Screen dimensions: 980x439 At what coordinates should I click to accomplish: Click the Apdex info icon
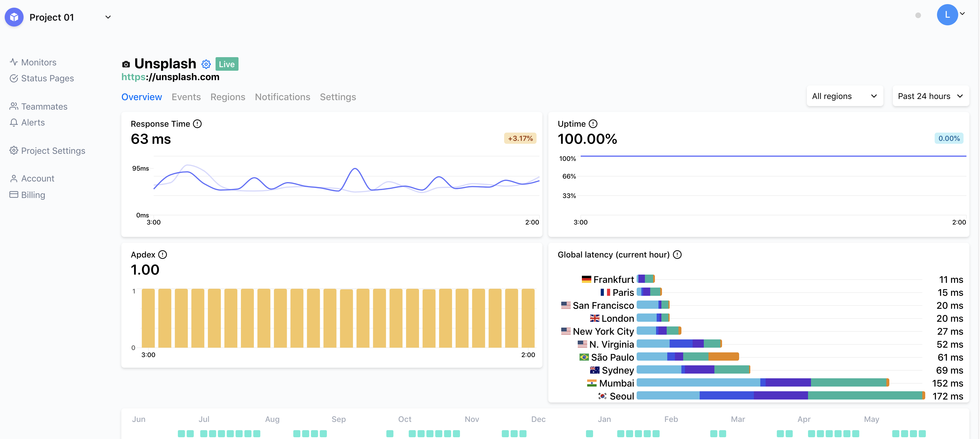tap(163, 254)
